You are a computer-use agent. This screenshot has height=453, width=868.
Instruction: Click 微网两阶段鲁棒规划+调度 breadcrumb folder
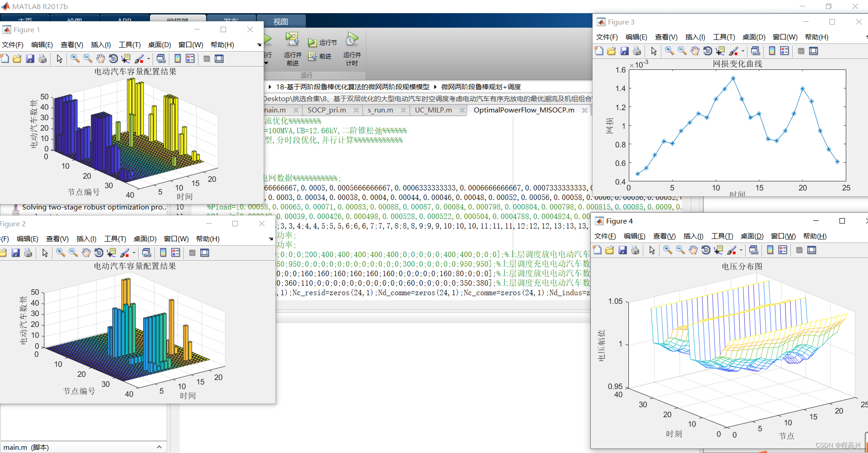(481, 87)
